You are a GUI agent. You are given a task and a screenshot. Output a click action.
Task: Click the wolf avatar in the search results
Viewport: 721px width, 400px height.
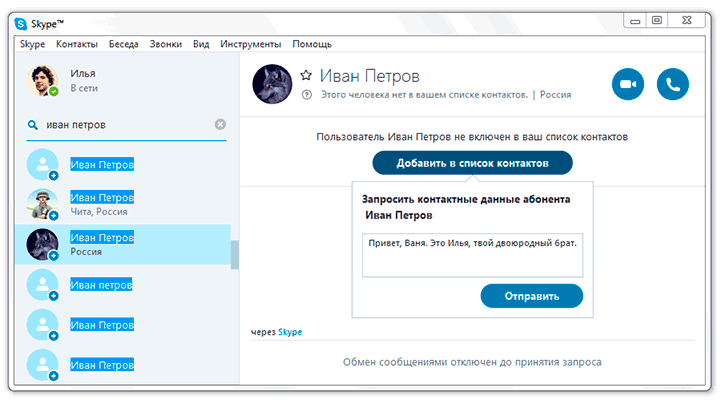(42, 244)
